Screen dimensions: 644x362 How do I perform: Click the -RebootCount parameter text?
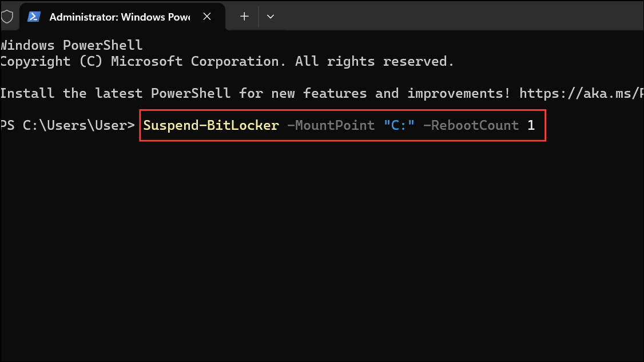tap(472, 125)
